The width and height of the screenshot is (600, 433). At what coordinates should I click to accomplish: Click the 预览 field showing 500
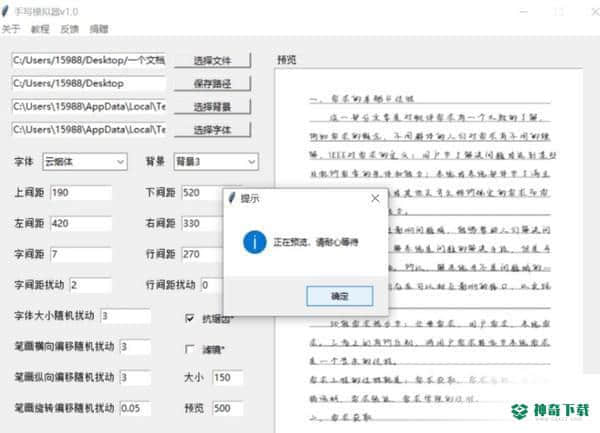tap(228, 408)
